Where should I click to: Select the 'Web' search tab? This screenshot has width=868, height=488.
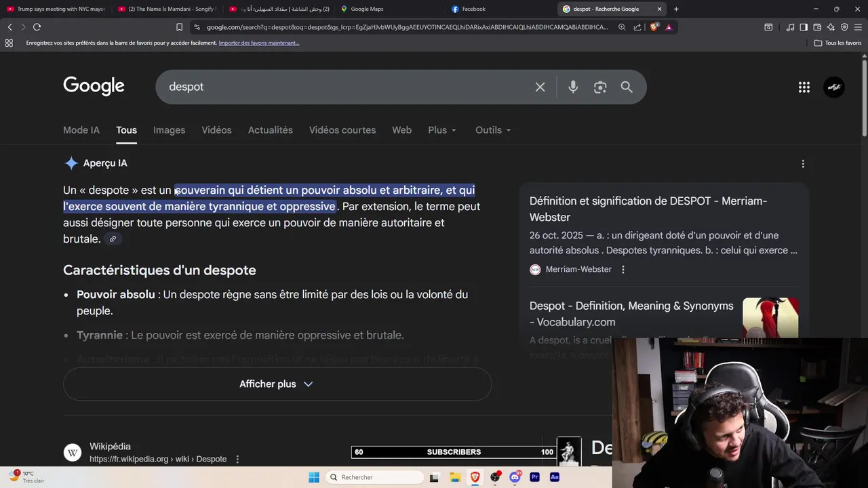[401, 130]
